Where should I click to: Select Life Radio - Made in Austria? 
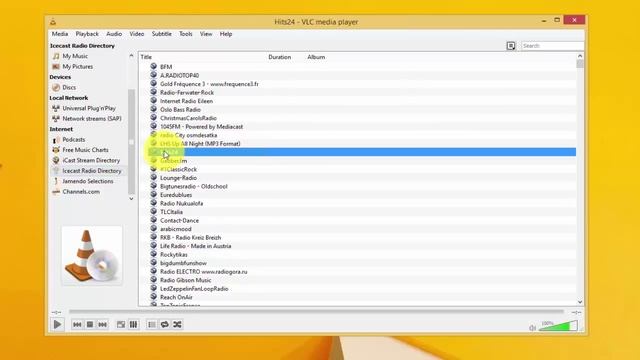tap(196, 246)
